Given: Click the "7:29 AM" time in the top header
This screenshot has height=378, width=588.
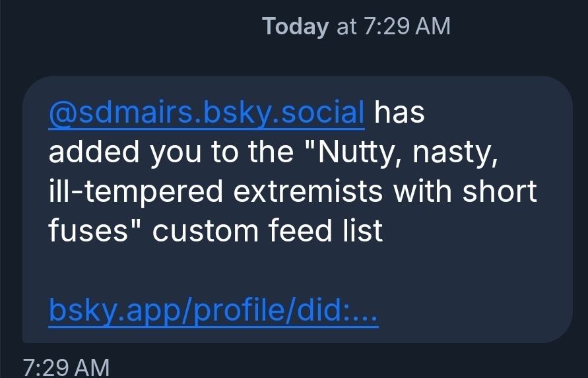Looking at the screenshot, I should [407, 26].
